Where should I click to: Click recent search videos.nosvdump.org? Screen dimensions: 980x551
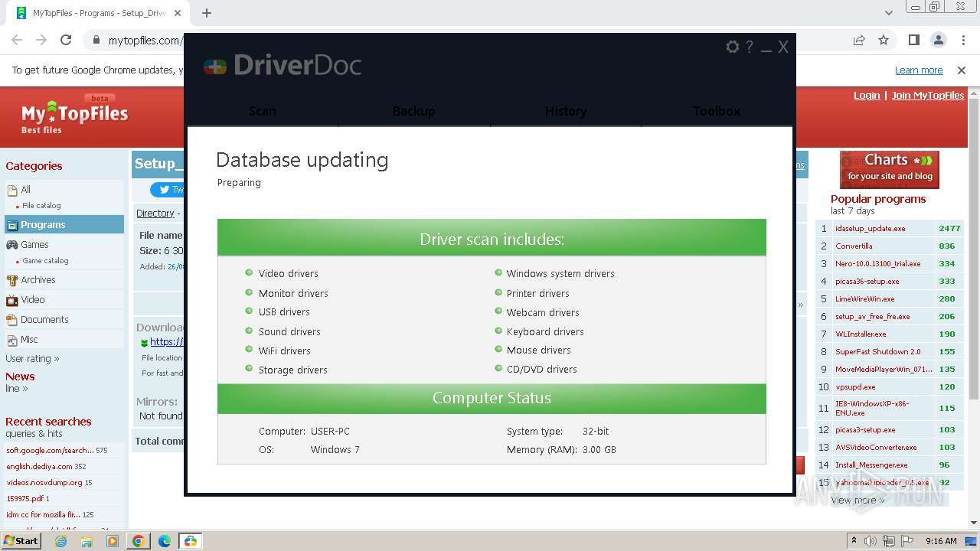coord(44,482)
